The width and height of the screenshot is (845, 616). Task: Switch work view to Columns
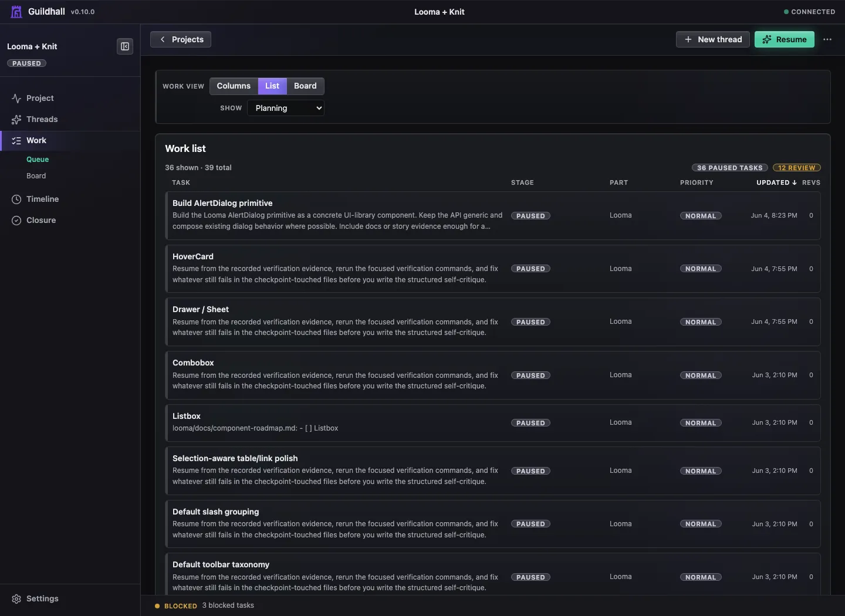[234, 86]
